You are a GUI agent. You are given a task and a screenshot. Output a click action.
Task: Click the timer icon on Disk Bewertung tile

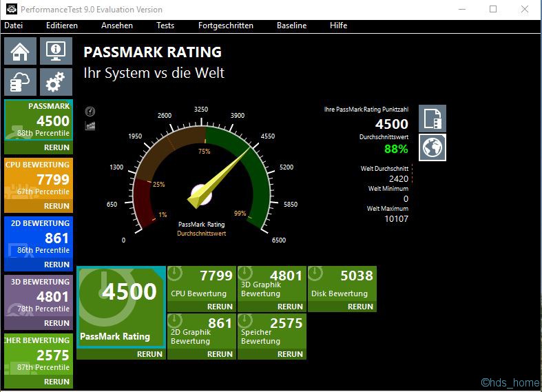315,274
